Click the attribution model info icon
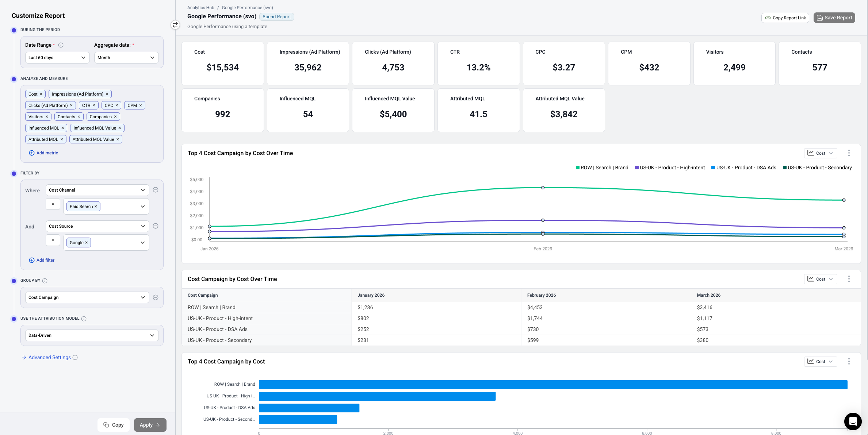 point(84,319)
